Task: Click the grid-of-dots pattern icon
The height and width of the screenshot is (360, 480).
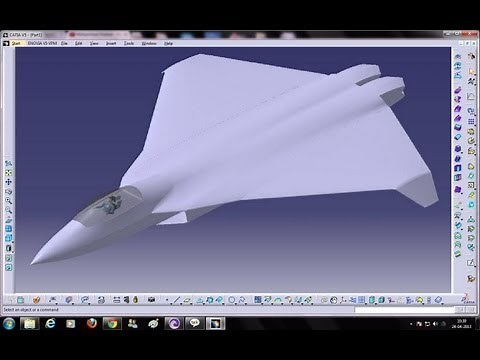Action: pyautogui.click(x=471, y=122)
